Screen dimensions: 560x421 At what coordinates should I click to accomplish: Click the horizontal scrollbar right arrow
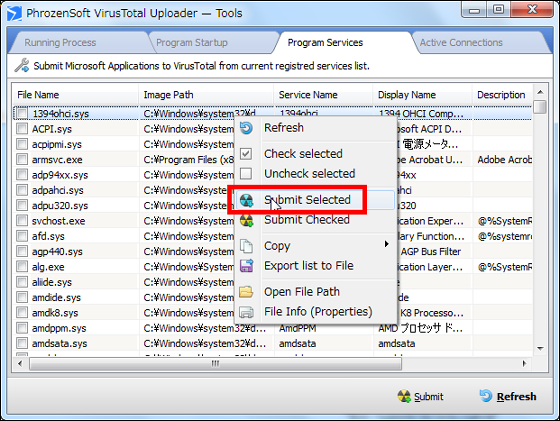point(524,364)
